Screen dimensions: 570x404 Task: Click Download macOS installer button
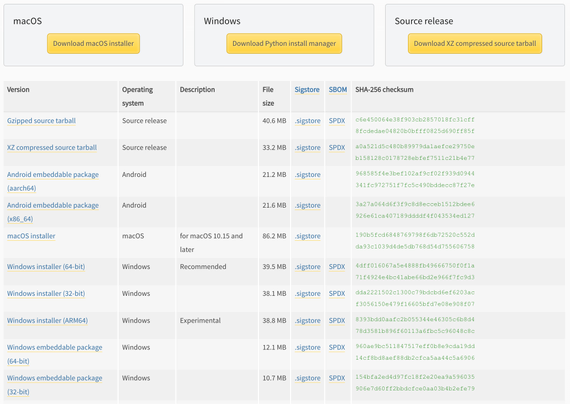click(x=93, y=44)
